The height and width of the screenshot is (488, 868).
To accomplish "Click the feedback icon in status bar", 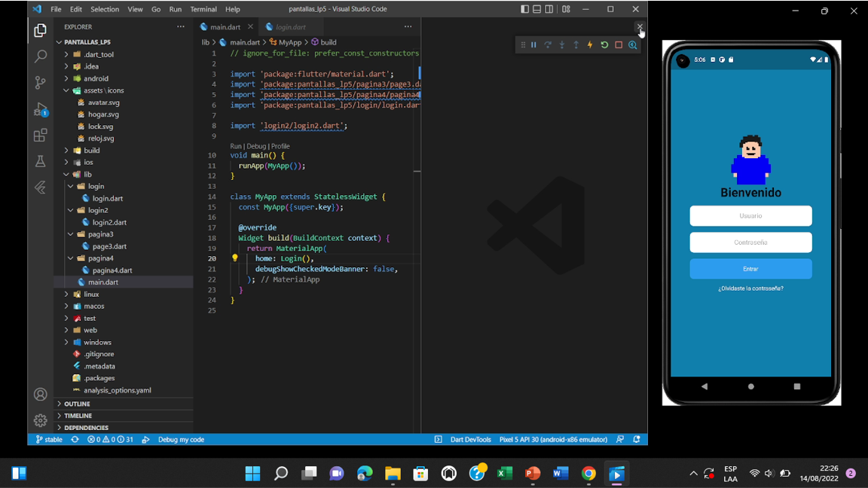I will coord(620,439).
